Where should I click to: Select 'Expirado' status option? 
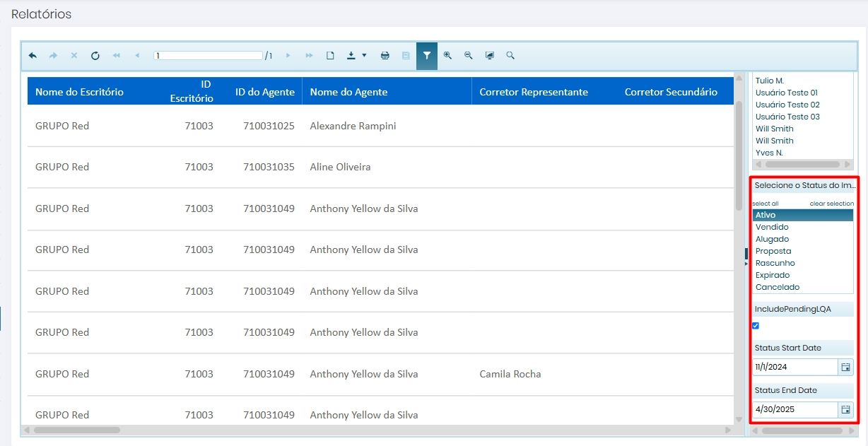[803, 275]
